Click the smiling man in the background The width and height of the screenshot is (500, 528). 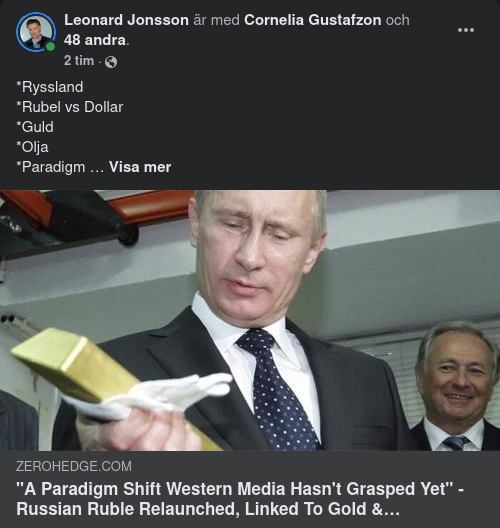click(x=458, y=387)
